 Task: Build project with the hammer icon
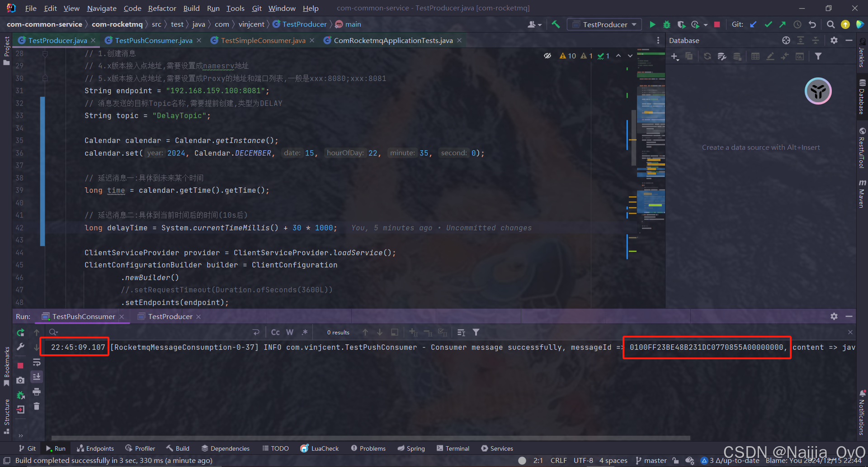pyautogui.click(x=556, y=24)
